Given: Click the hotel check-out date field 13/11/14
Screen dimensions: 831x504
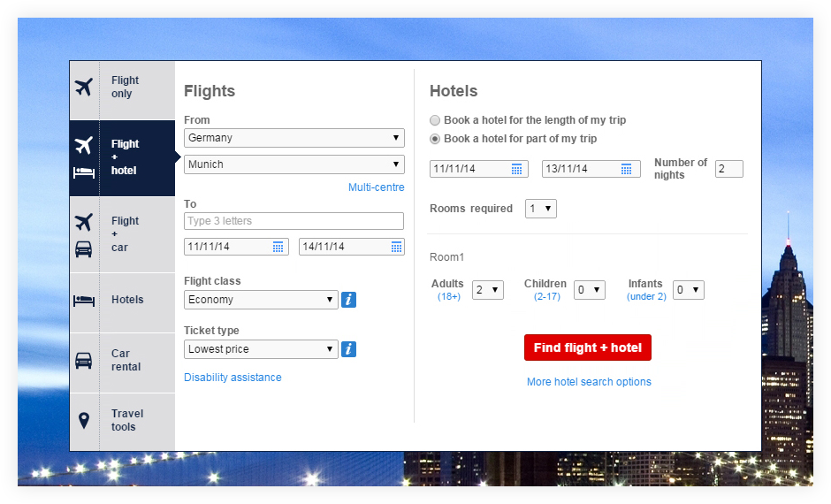Looking at the screenshot, I should pos(591,169).
